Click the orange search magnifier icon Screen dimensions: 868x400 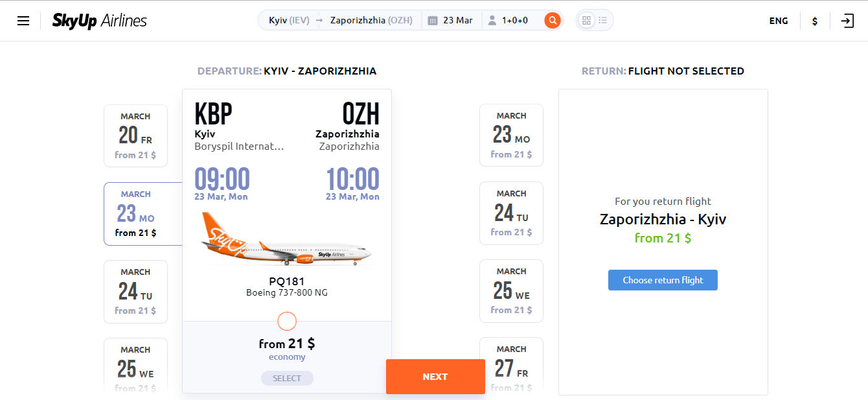click(x=553, y=20)
